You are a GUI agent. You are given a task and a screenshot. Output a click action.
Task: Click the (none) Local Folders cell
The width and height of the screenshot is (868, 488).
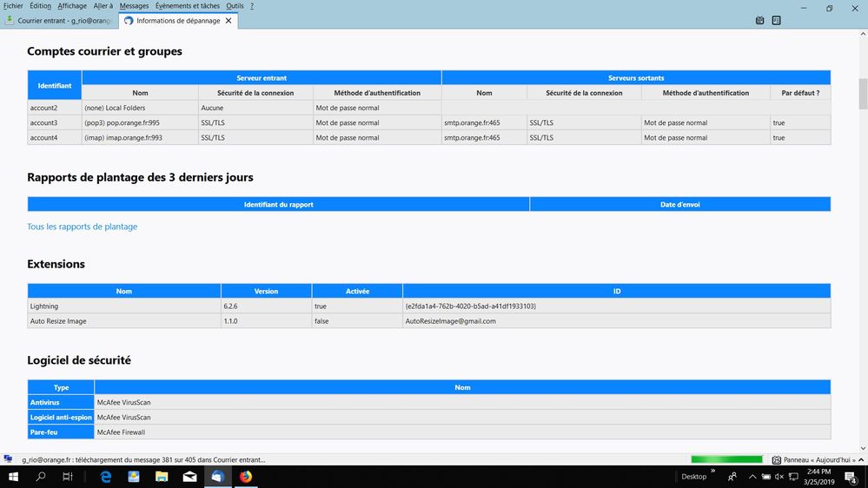pyautogui.click(x=140, y=108)
